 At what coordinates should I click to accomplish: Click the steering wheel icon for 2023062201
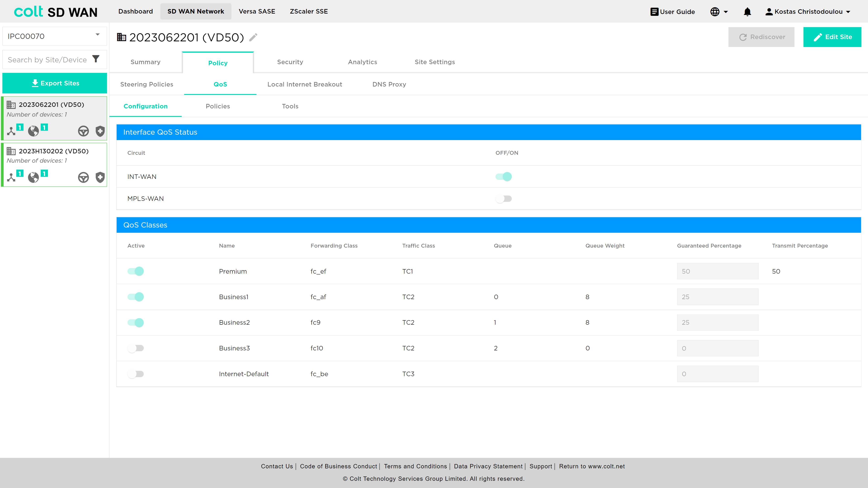pos(83,131)
